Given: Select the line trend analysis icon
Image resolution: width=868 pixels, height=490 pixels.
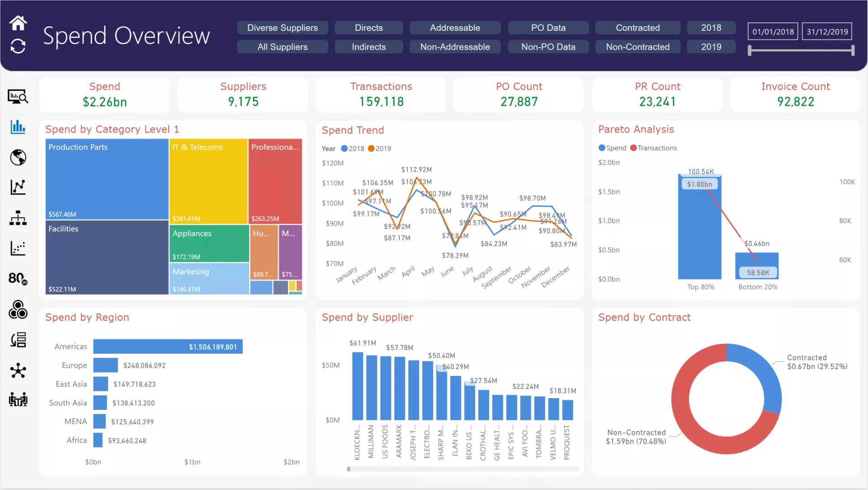Looking at the screenshot, I should pos(18,187).
